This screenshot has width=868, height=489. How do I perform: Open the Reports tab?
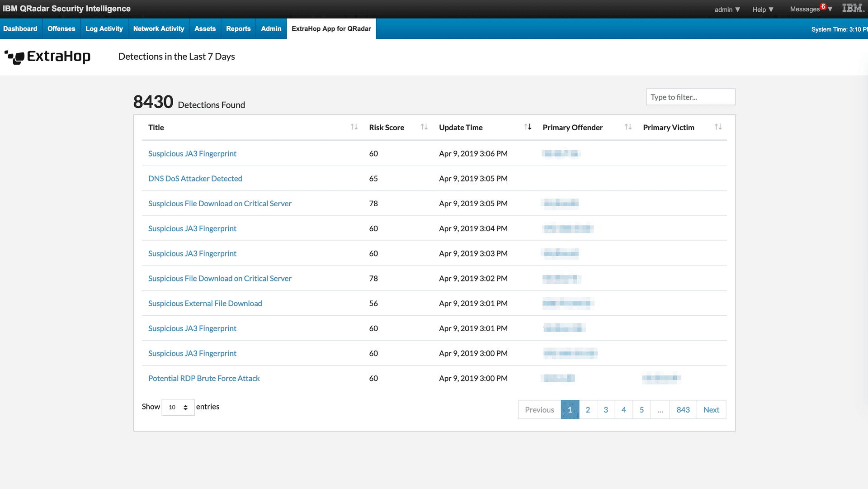coord(238,28)
